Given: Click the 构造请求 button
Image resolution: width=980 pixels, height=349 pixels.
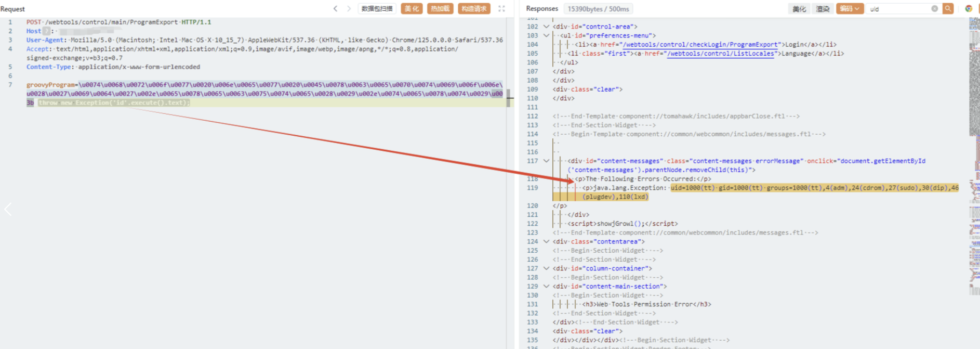Looking at the screenshot, I should 474,8.
